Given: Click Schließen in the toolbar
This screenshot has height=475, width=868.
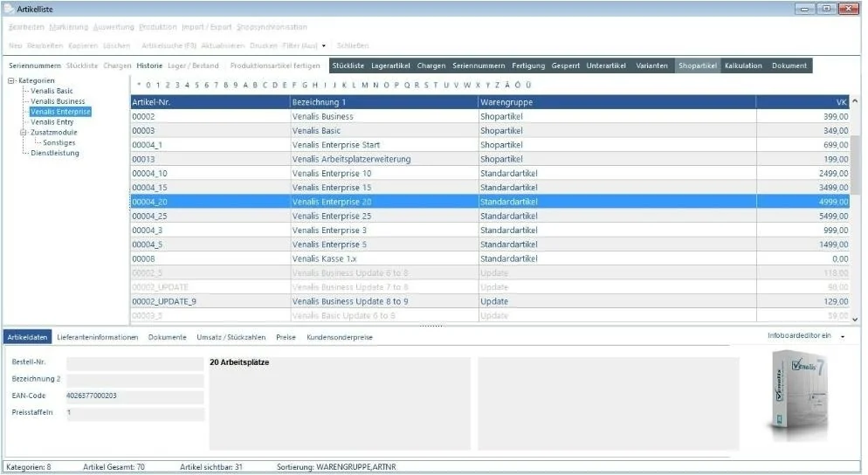Looking at the screenshot, I should click(353, 45).
